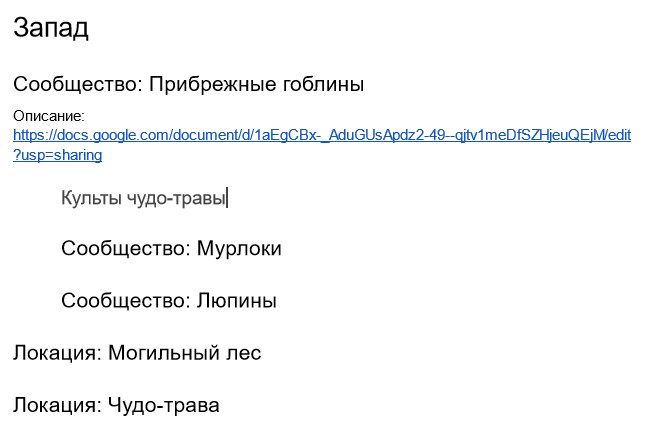Click "Сообщество:" before Прибрежные гоблины

click(78, 84)
